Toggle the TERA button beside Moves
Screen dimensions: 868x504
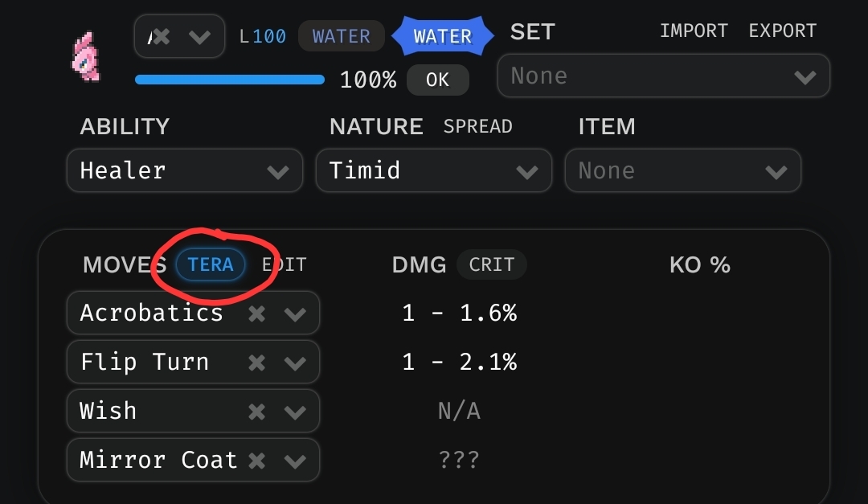coord(211,264)
